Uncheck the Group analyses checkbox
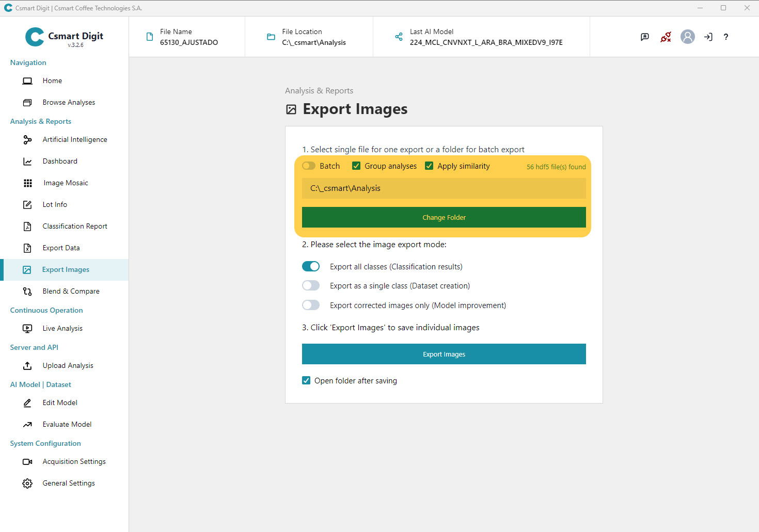 click(x=356, y=166)
